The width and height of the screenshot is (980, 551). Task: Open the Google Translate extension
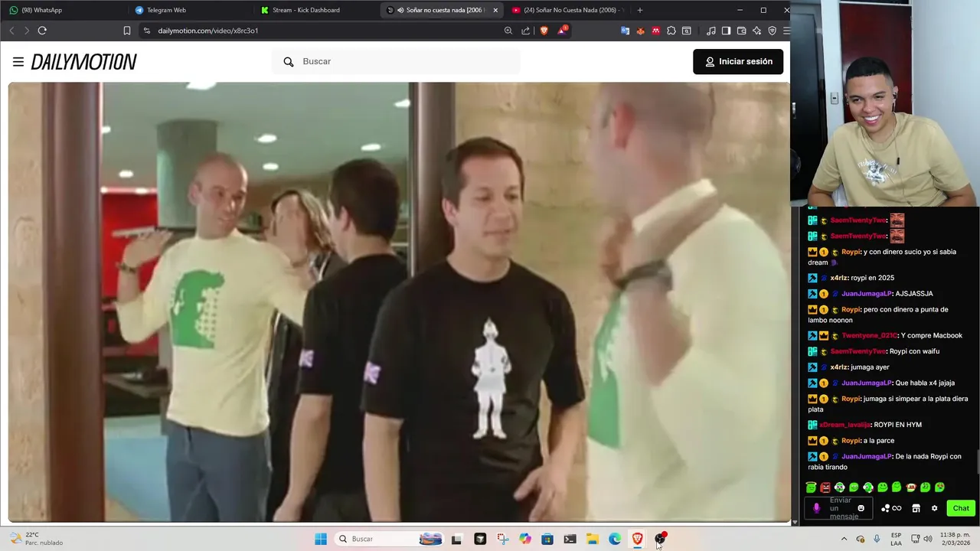click(x=625, y=31)
